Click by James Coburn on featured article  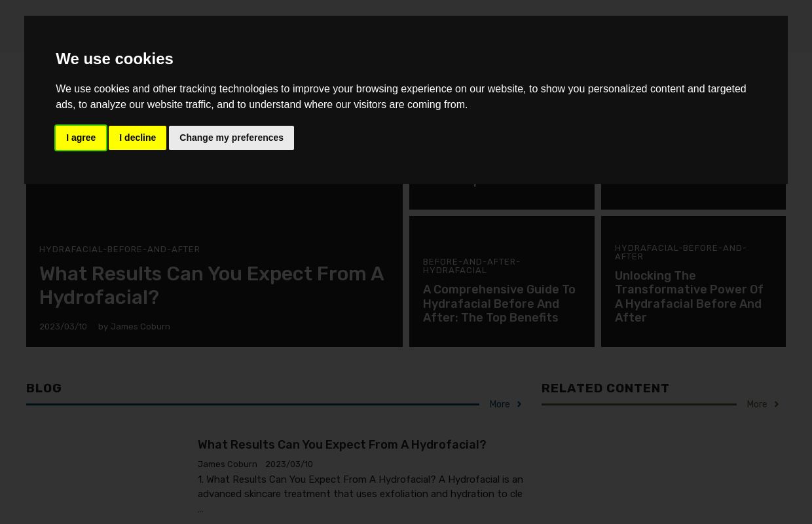click(134, 327)
